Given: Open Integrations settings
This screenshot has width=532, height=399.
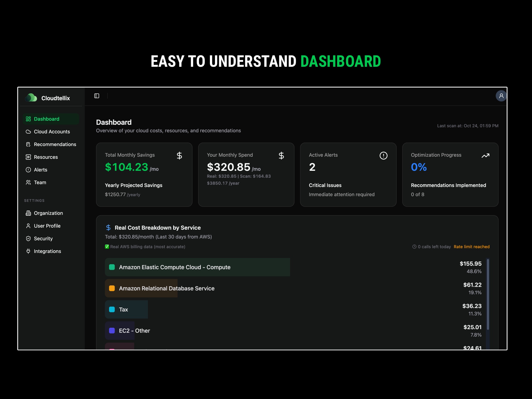Looking at the screenshot, I should (47, 251).
